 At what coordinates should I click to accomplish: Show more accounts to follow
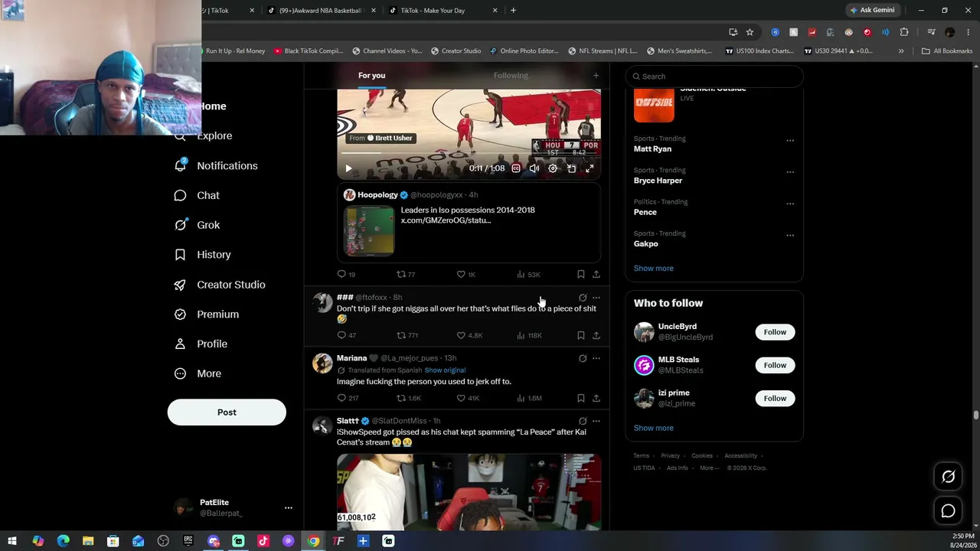pyautogui.click(x=654, y=428)
